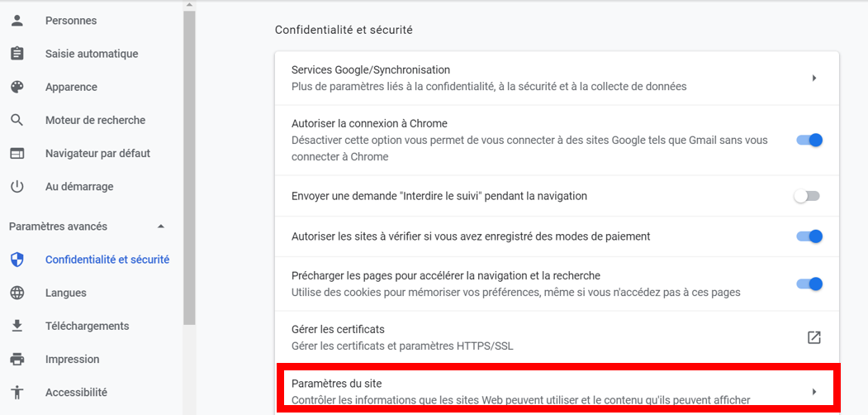Open the Paramètres du site arrow
Image resolution: width=868 pixels, height=415 pixels.
813,391
